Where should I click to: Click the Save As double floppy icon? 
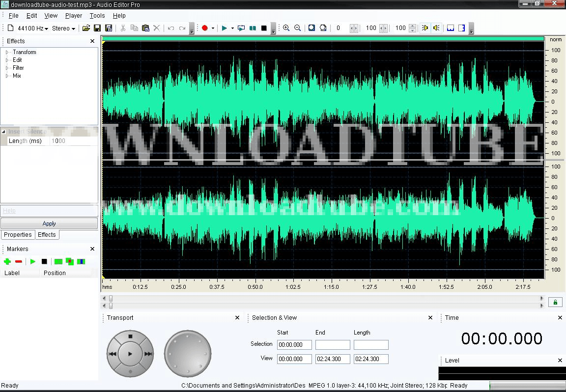pos(108,28)
